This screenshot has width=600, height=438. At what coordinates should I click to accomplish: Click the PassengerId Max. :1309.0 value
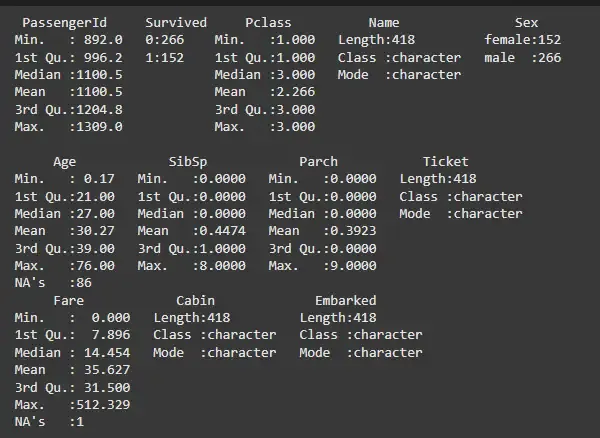tap(68, 127)
